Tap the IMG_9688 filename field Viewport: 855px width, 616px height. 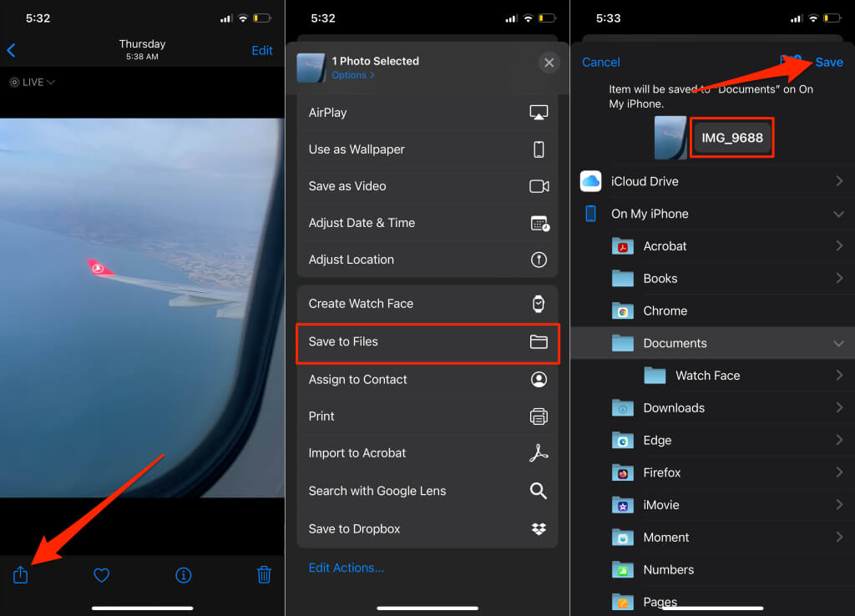point(732,138)
